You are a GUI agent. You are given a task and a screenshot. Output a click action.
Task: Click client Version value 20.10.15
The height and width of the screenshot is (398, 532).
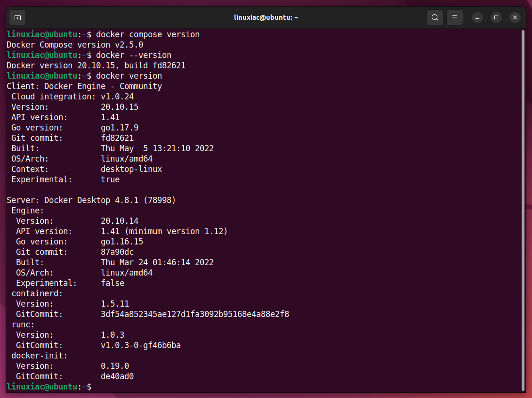point(120,107)
